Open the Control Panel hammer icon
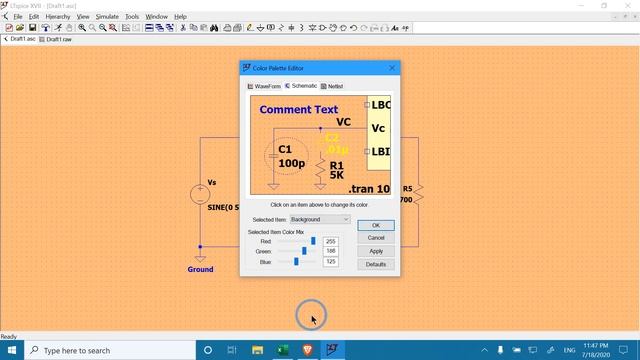Viewport: 640px width, 360px height. pos(45,28)
